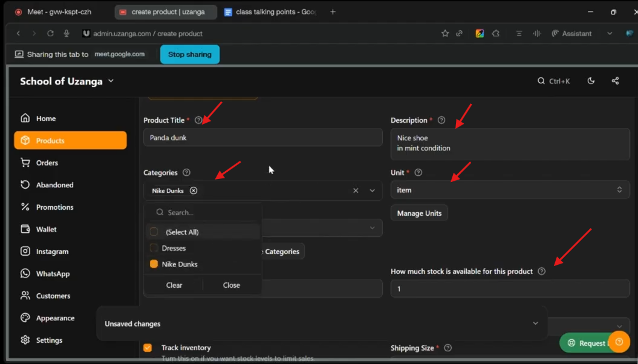The image size is (638, 364).
Task: Expand the Unsaved changes bar
Action: (x=535, y=323)
